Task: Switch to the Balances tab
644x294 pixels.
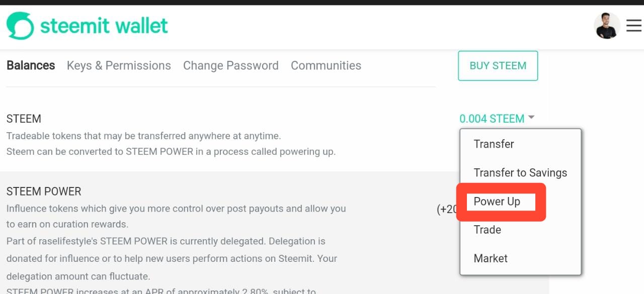Action: pos(31,65)
